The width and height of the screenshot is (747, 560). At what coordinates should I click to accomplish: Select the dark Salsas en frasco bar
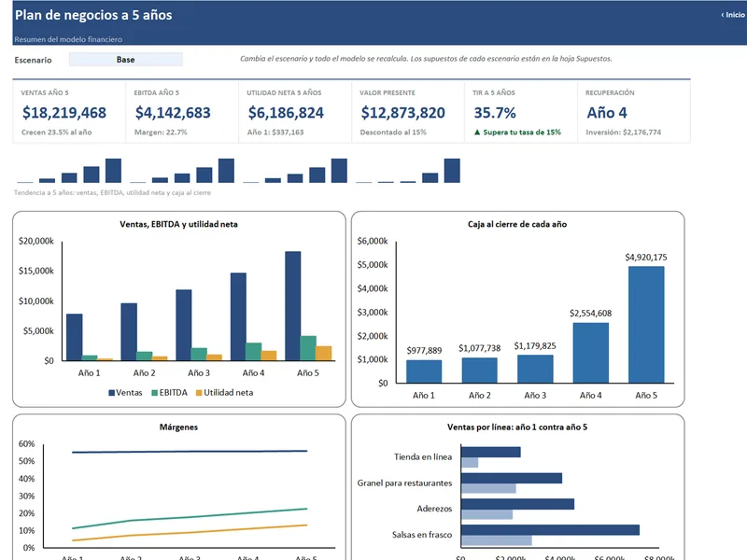pyautogui.click(x=550, y=530)
